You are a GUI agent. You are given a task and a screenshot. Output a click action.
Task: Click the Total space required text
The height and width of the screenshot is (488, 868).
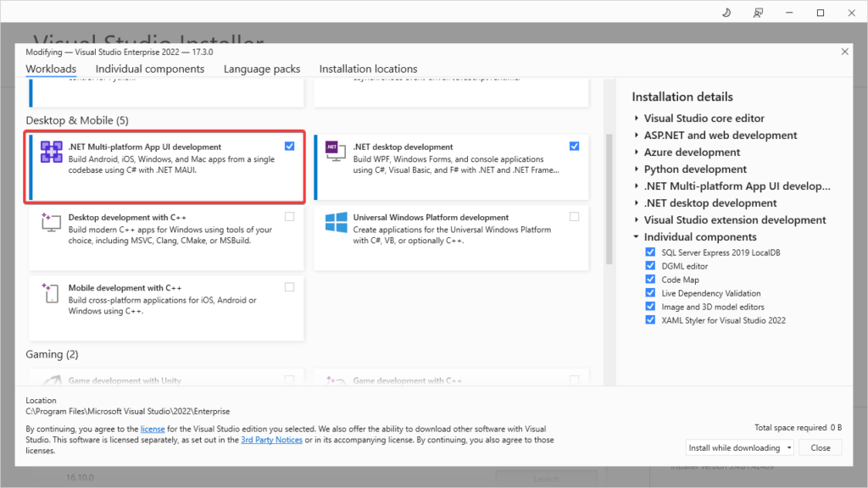pyautogui.click(x=798, y=427)
